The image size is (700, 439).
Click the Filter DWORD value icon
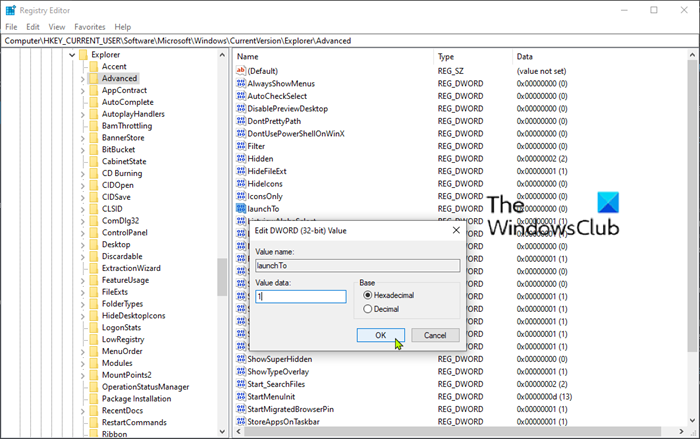241,146
